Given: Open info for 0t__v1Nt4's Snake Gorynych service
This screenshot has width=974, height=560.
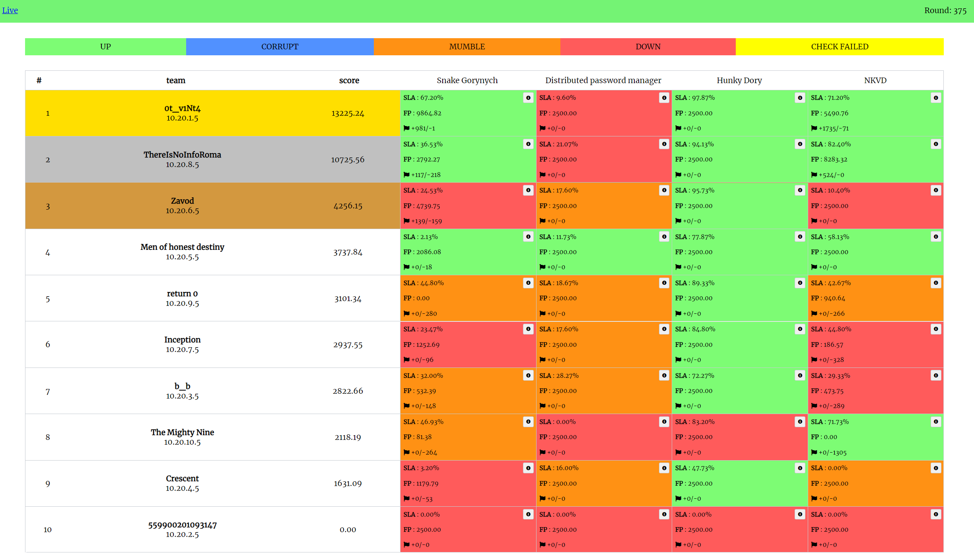Looking at the screenshot, I should pos(528,97).
